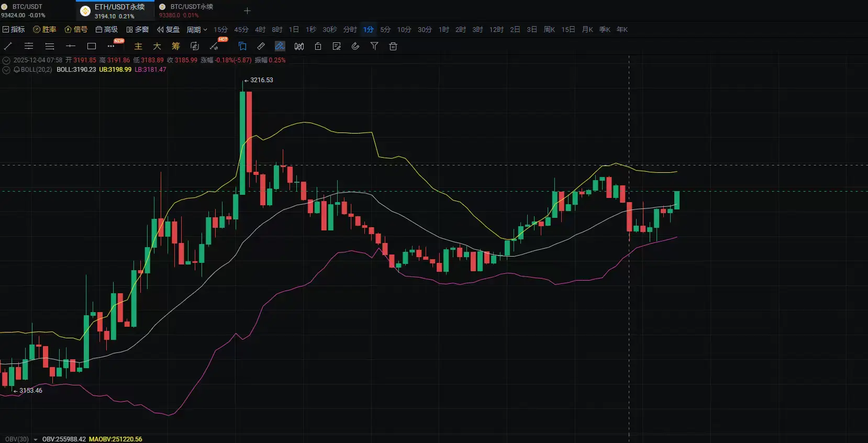This screenshot has height=443, width=868.
Task: Click the blue bookmark-layers icon
Action: click(242, 46)
